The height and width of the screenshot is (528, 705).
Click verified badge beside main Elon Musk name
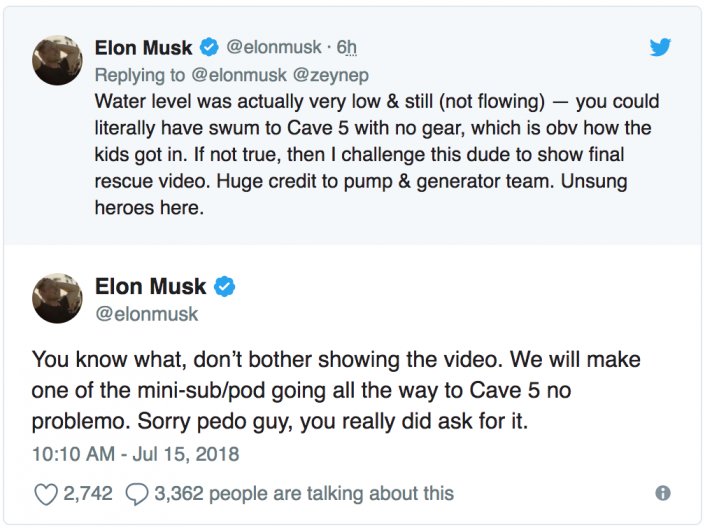[x=226, y=287]
